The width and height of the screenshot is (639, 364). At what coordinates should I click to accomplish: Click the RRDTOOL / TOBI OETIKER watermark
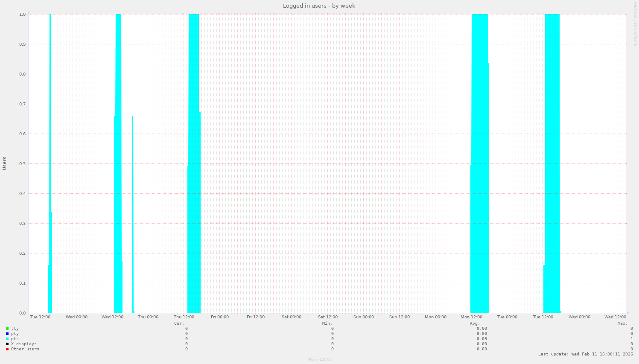tap(635, 24)
